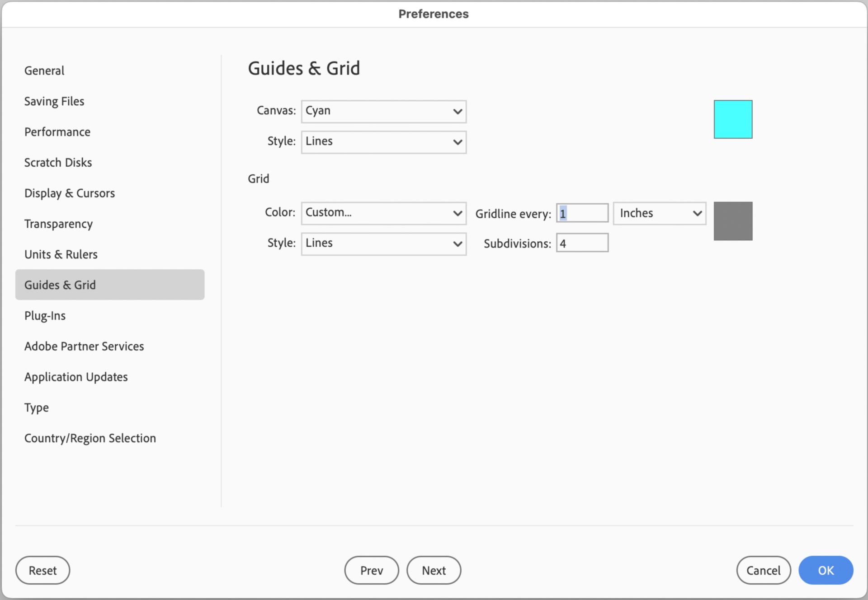Select the Units & Rulers preference section
Screen dimensions: 868x600
[61, 254]
